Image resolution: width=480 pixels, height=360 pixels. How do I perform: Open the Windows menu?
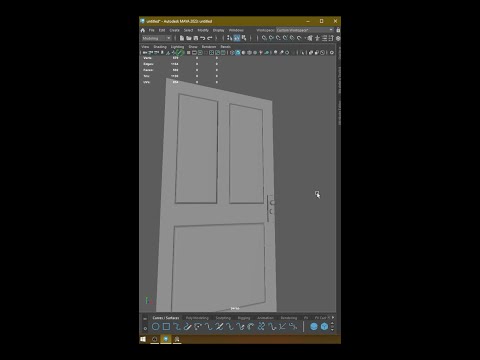pos(236,30)
